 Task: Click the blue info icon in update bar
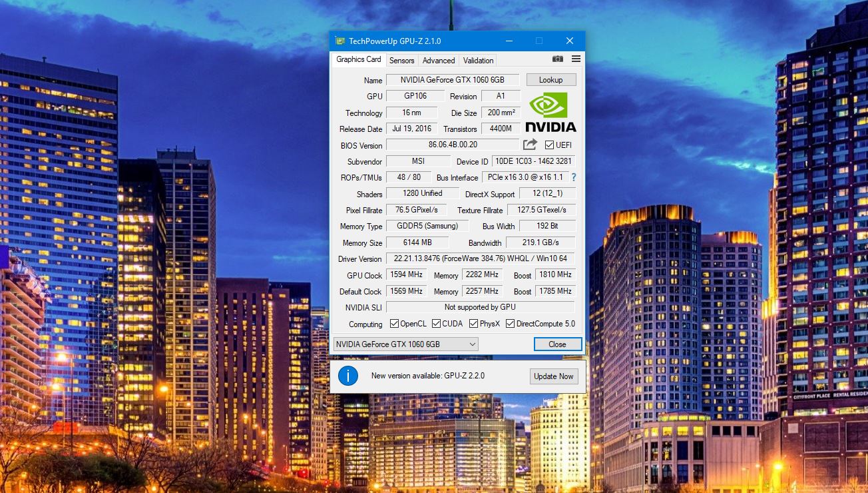tap(348, 376)
